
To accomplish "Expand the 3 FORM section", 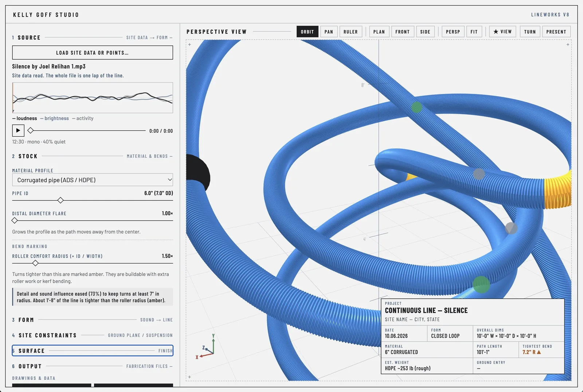I will (x=93, y=320).
